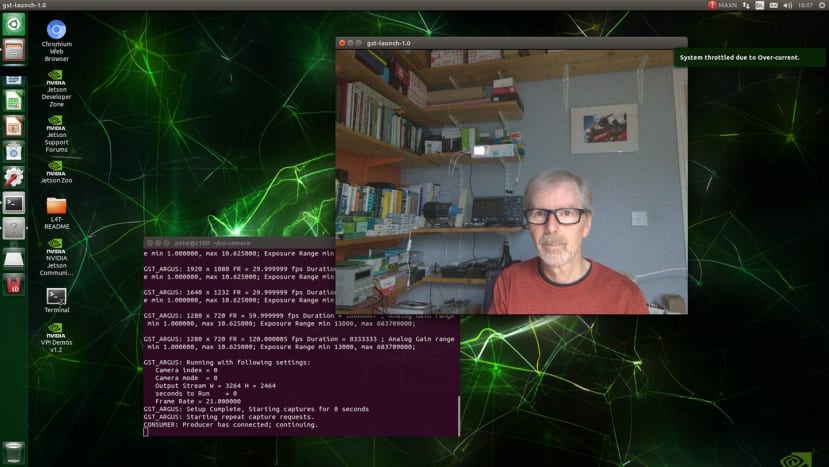Open the NVIDIA Jetson Zoo shortcut

click(x=57, y=172)
